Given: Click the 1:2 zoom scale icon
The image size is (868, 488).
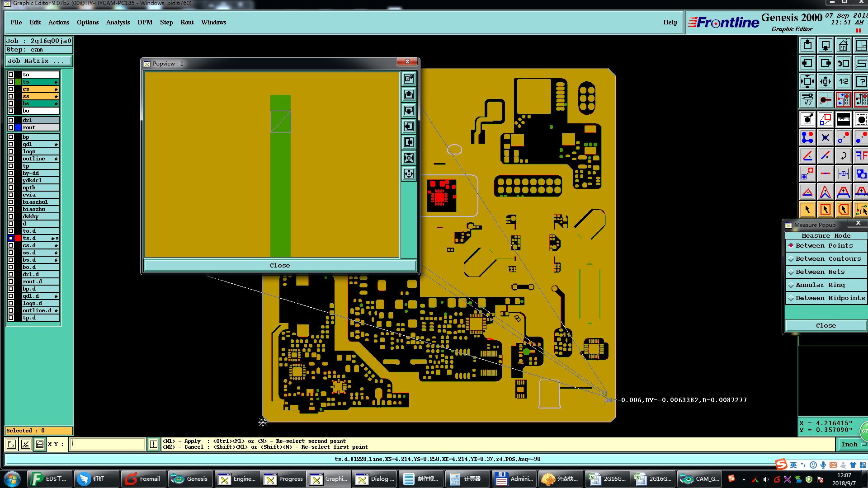Looking at the screenshot, I should pyautogui.click(x=844, y=82).
